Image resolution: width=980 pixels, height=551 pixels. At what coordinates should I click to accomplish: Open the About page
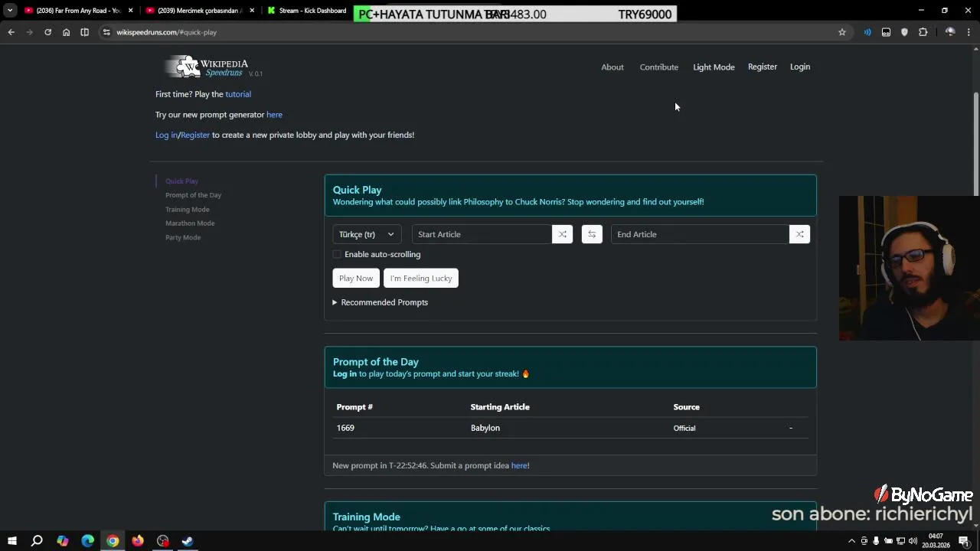pyautogui.click(x=612, y=67)
